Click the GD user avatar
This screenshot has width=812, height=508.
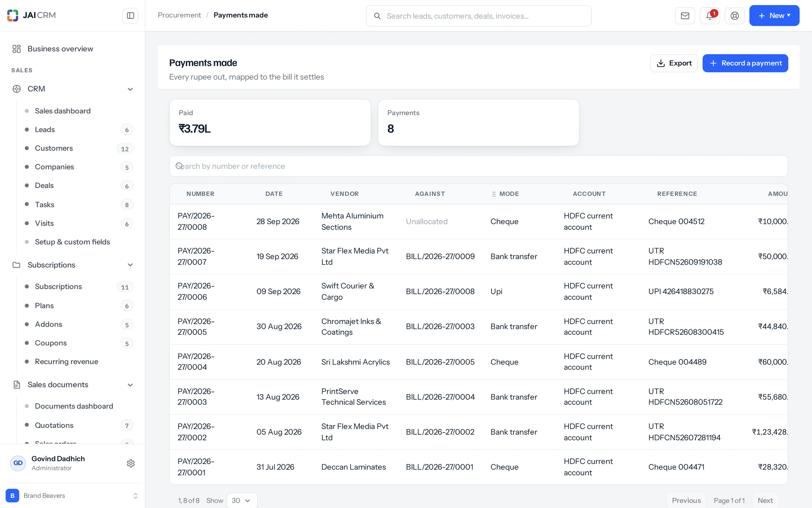[18, 463]
